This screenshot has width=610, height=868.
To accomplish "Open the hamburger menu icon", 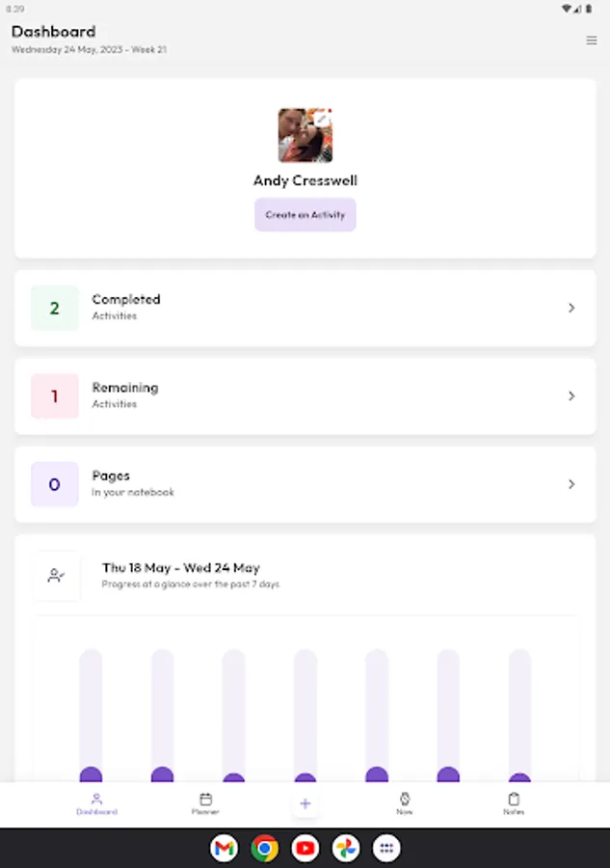I will point(591,41).
